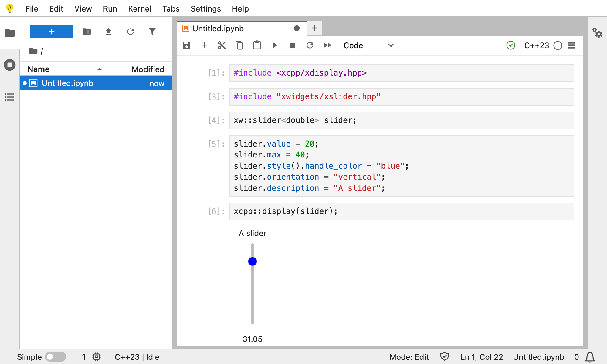607x364 pixels.
Task: Click the A slider description label
Action: pos(253,233)
